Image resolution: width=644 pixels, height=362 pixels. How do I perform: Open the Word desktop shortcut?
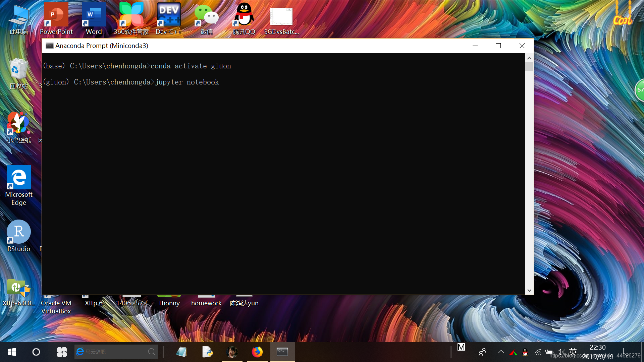(94, 19)
